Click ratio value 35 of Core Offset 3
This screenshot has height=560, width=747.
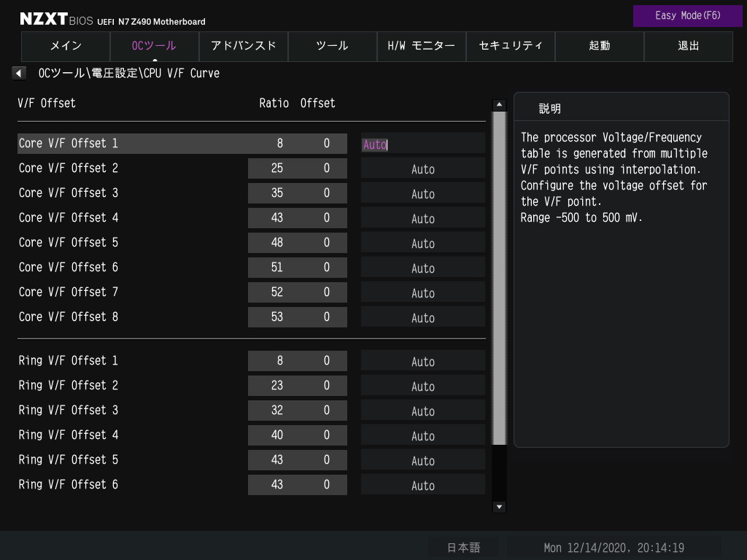pos(276,192)
